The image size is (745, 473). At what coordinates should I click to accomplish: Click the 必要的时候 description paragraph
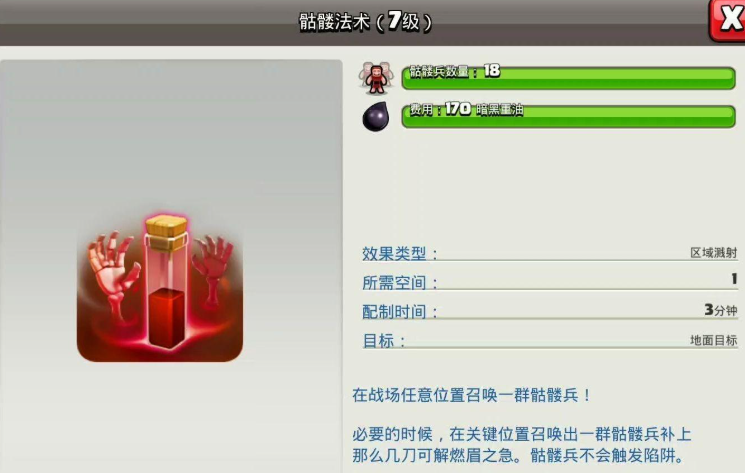[521, 445]
